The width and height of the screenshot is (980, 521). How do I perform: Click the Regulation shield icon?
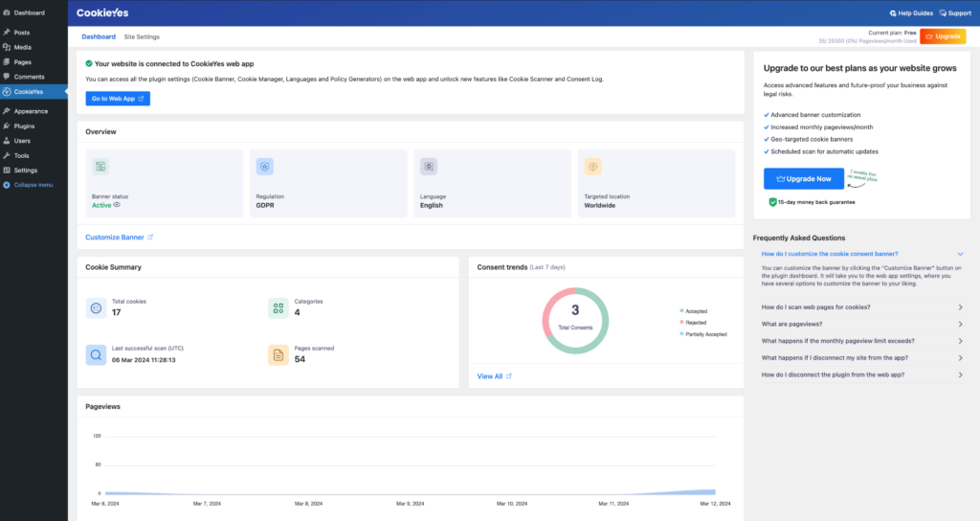[x=264, y=167]
